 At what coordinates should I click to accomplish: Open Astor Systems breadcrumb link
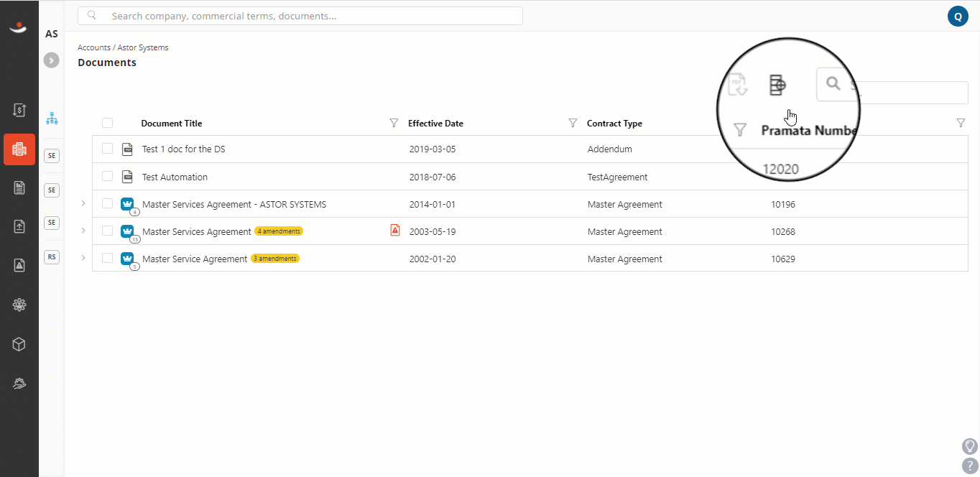pos(143,47)
